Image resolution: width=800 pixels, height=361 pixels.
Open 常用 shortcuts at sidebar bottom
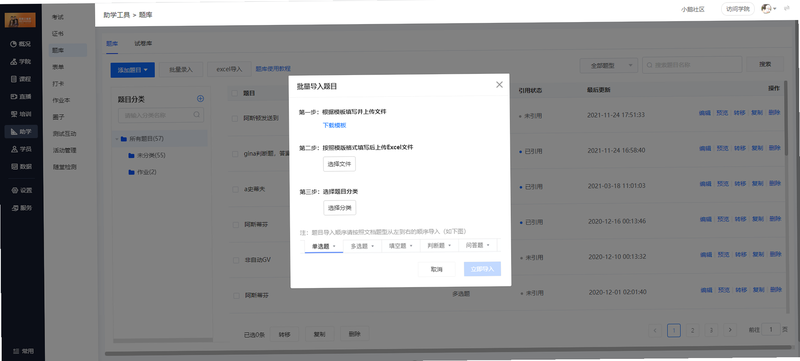pos(23,351)
